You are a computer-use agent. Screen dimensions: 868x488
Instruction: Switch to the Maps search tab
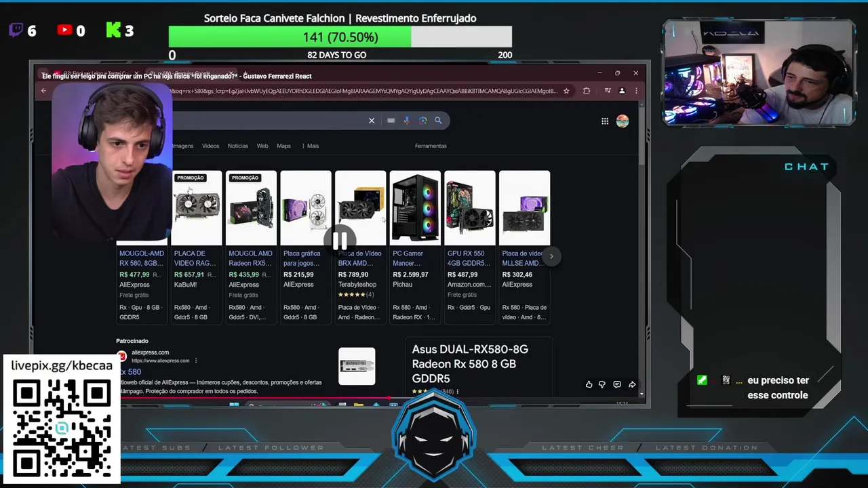[283, 146]
